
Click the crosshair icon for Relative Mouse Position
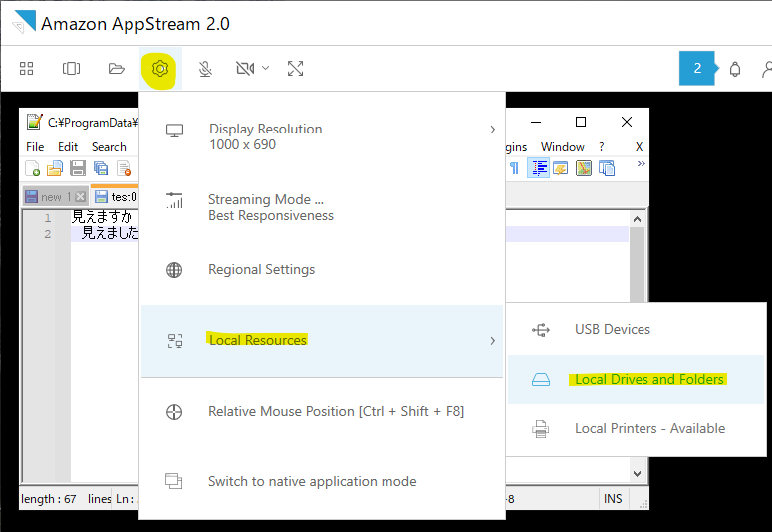coord(174,412)
